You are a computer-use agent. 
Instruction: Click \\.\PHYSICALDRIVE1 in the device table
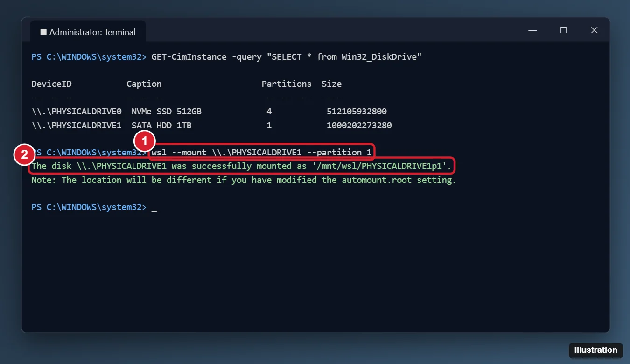(77, 126)
